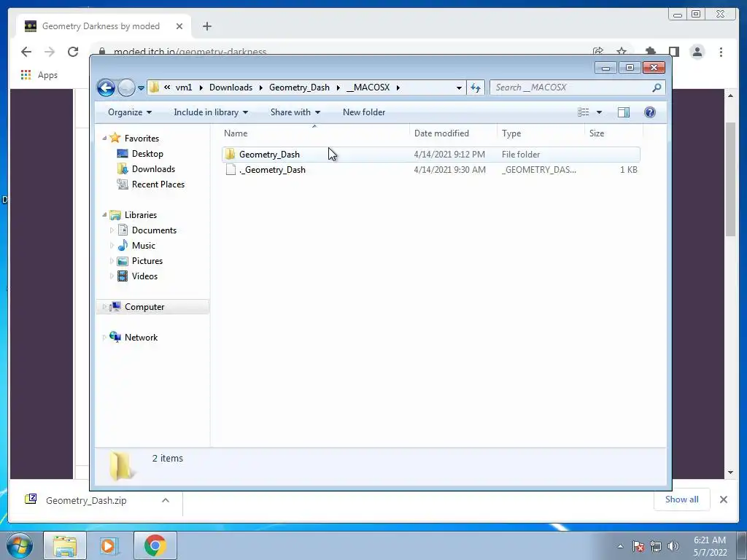Image resolution: width=747 pixels, height=560 pixels.
Task: Toggle the Chrome side panel icon
Action: point(673,52)
